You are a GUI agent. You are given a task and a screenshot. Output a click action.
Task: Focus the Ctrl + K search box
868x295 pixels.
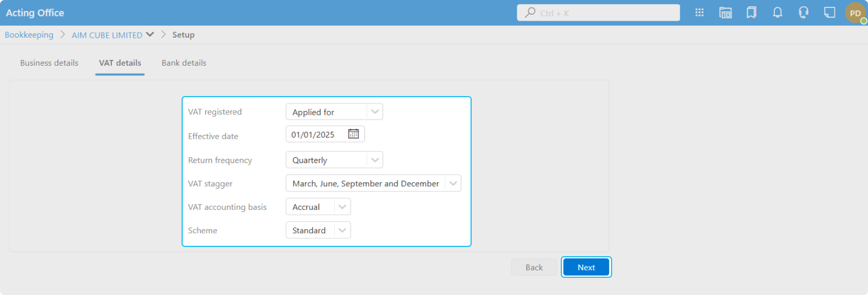(x=598, y=13)
